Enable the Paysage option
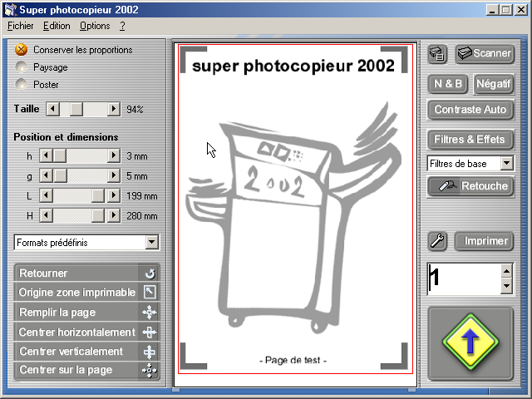Viewport: 532px width, 399px height. point(22,67)
